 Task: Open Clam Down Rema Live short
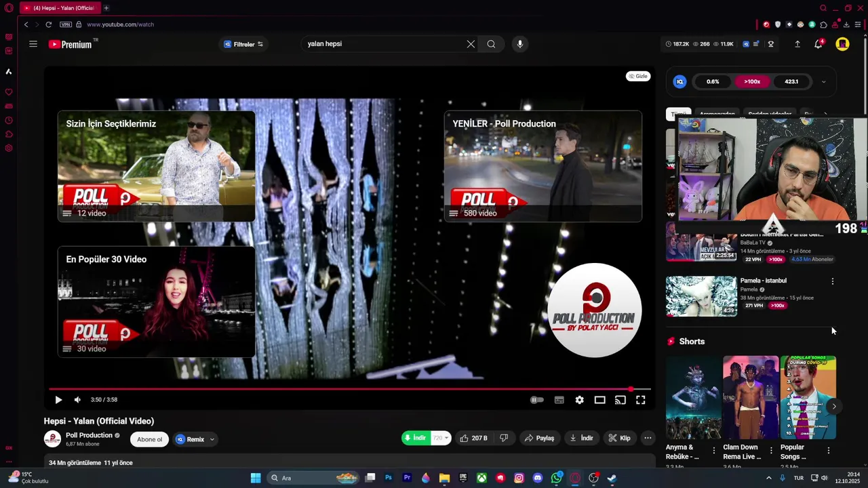click(751, 398)
